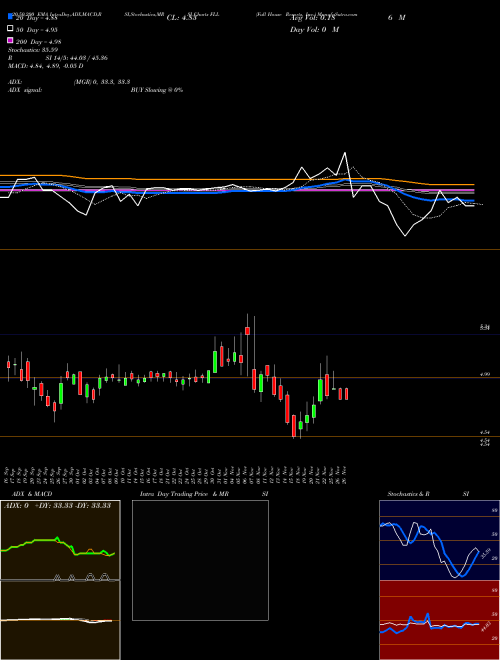
Task: Click the green ADX line chart panel
Action: 60,540
